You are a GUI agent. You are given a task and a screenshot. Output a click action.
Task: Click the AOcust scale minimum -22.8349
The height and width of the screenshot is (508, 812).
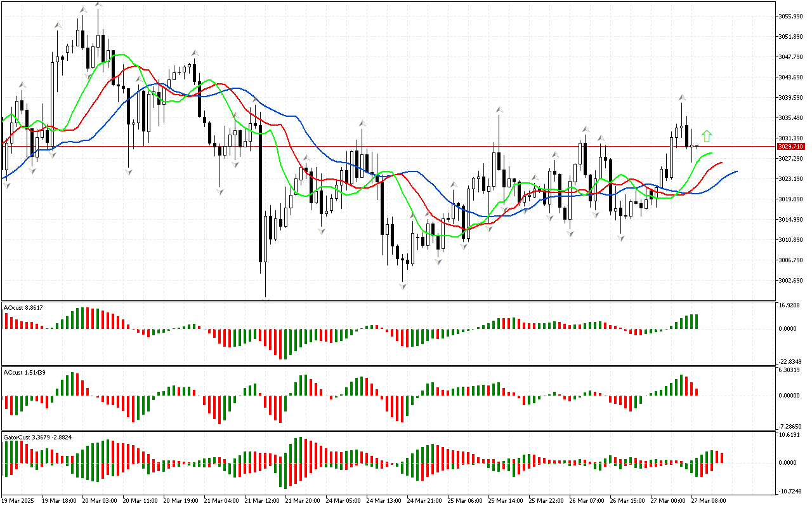pyautogui.click(x=791, y=361)
